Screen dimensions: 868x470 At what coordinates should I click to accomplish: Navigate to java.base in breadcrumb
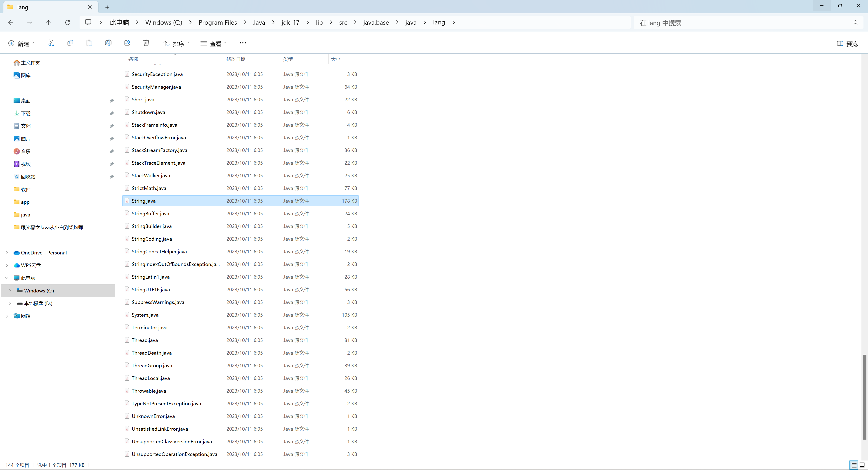pyautogui.click(x=376, y=22)
